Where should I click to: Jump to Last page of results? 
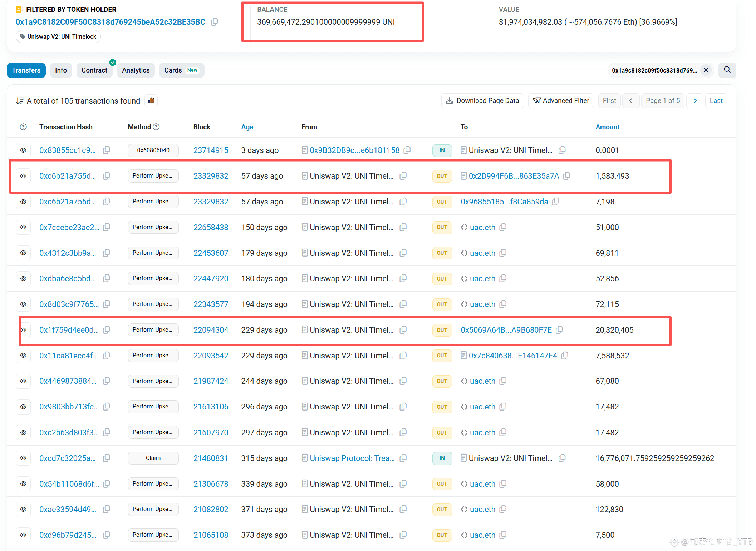pos(716,101)
